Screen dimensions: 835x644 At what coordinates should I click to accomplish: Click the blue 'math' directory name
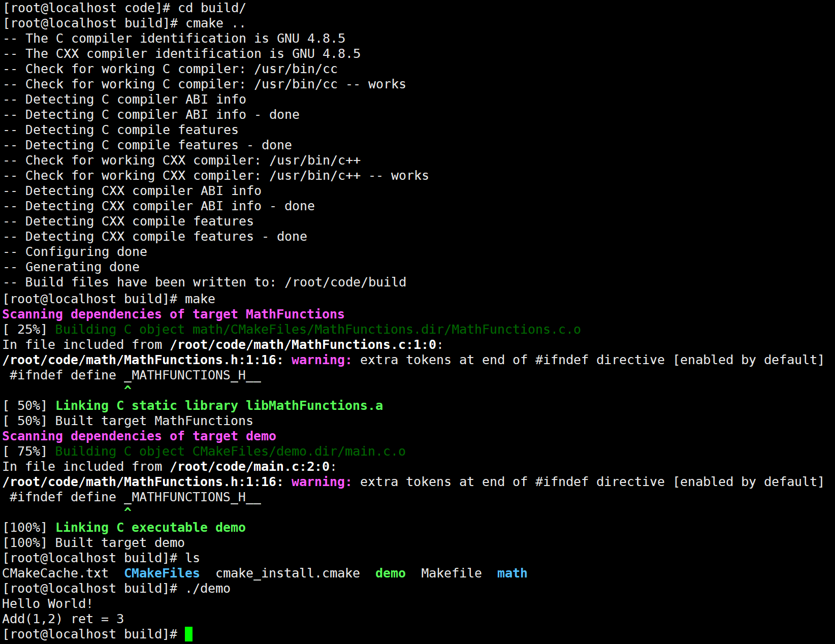point(512,573)
